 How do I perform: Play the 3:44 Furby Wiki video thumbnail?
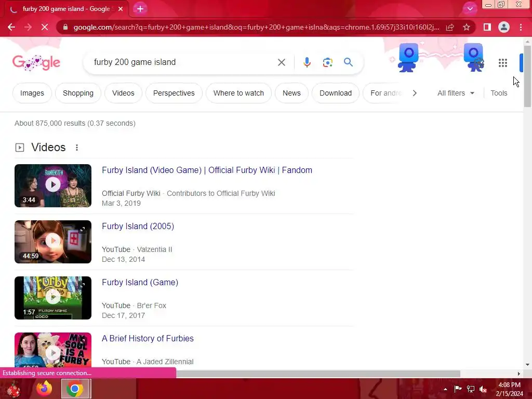[x=53, y=185]
